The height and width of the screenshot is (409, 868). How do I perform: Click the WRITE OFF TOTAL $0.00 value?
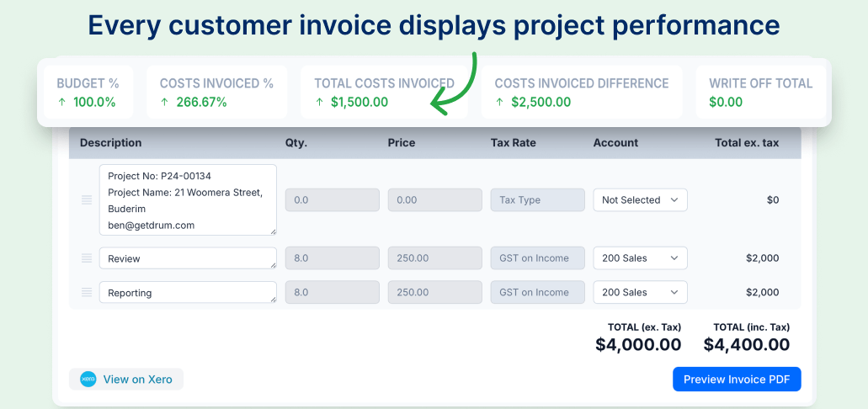point(726,102)
